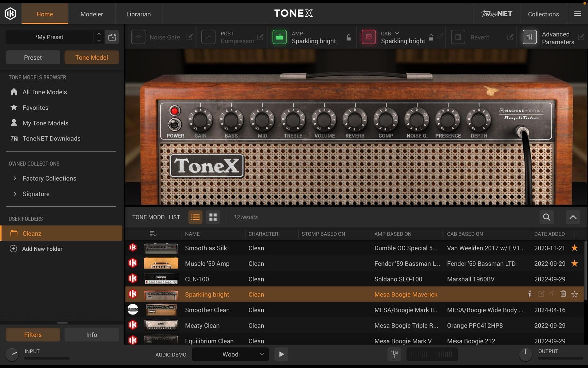The width and height of the screenshot is (588, 368).
Task: Open info for the Sparkling bright model
Action: (529, 294)
